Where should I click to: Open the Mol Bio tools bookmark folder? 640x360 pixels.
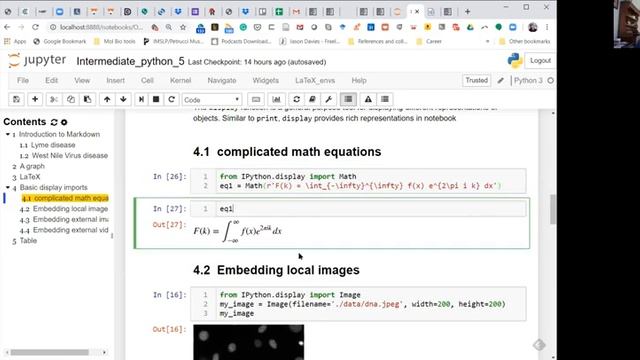[115, 41]
